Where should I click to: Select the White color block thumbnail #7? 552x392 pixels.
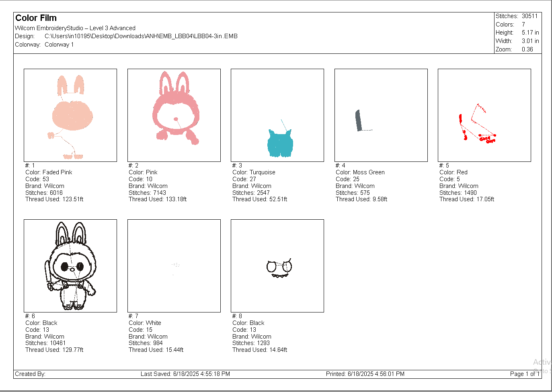click(174, 266)
